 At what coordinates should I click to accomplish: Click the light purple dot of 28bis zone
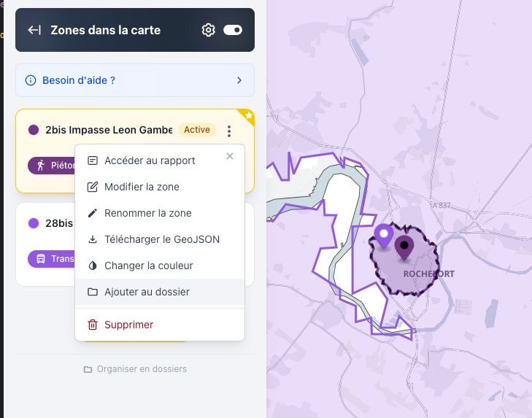(34, 223)
